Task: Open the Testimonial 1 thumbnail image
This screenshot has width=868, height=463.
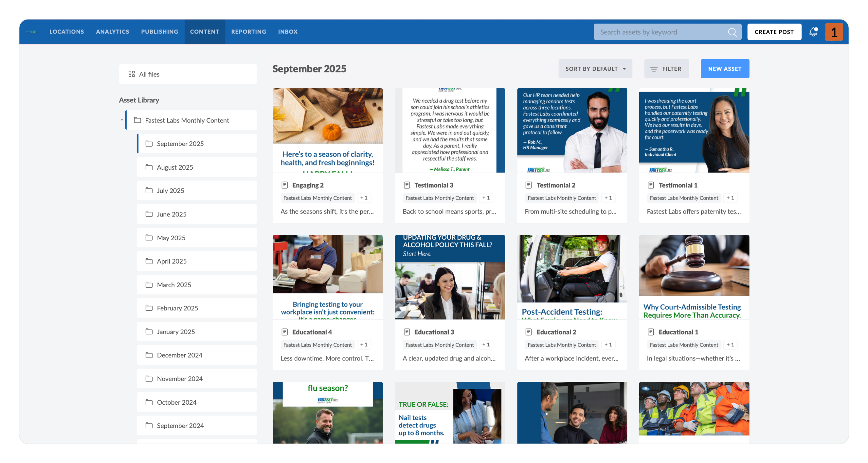Action: coord(694,130)
